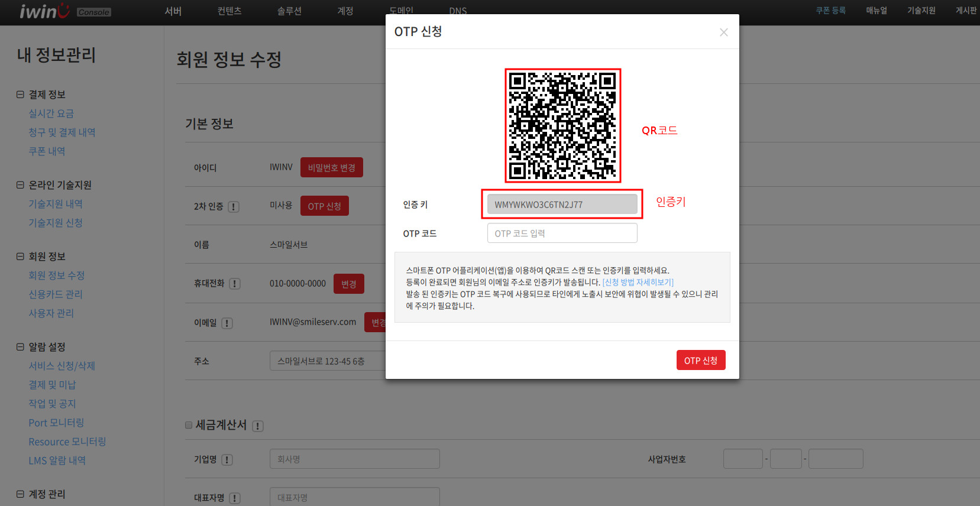Open 결제 및 미납 alarm settings
This screenshot has height=506, width=980.
pyautogui.click(x=52, y=385)
